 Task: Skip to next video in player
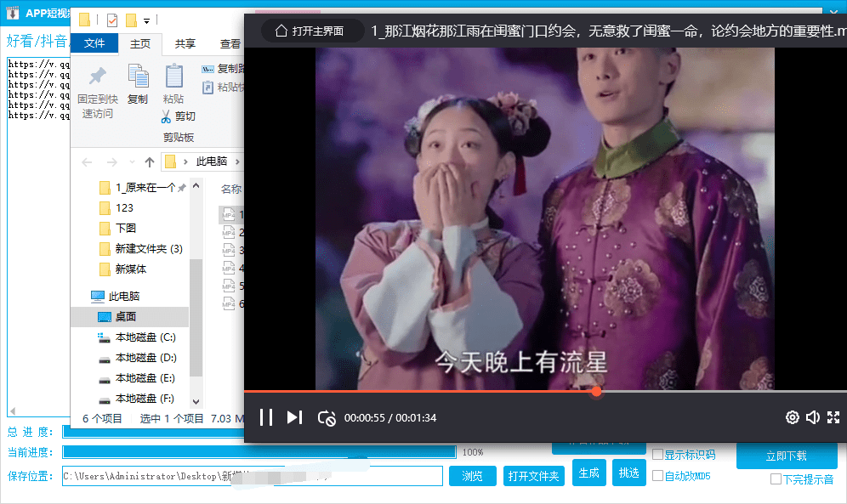[x=294, y=417]
